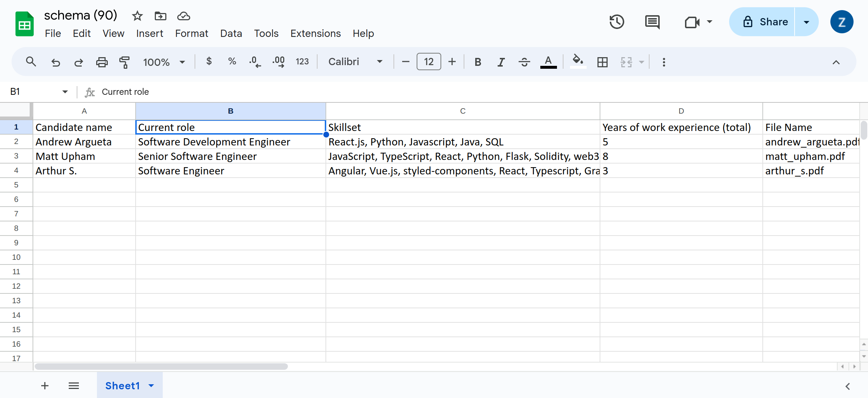The height and width of the screenshot is (398, 868).
Task: Open the Extensions menu
Action: tap(315, 33)
